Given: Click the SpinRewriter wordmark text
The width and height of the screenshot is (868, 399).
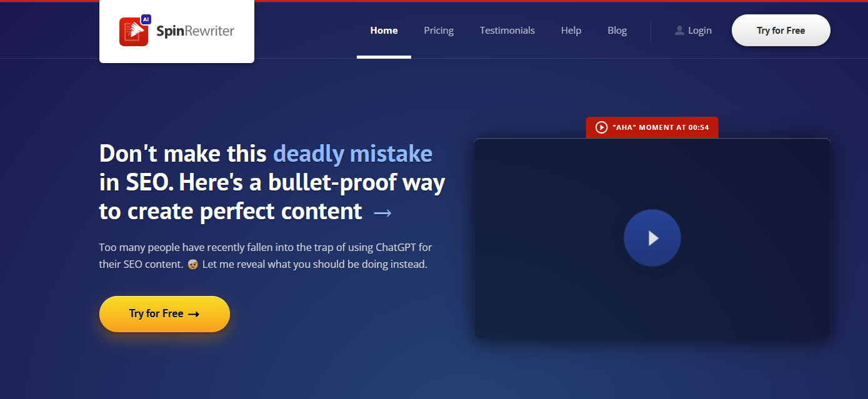Looking at the screenshot, I should click(196, 31).
